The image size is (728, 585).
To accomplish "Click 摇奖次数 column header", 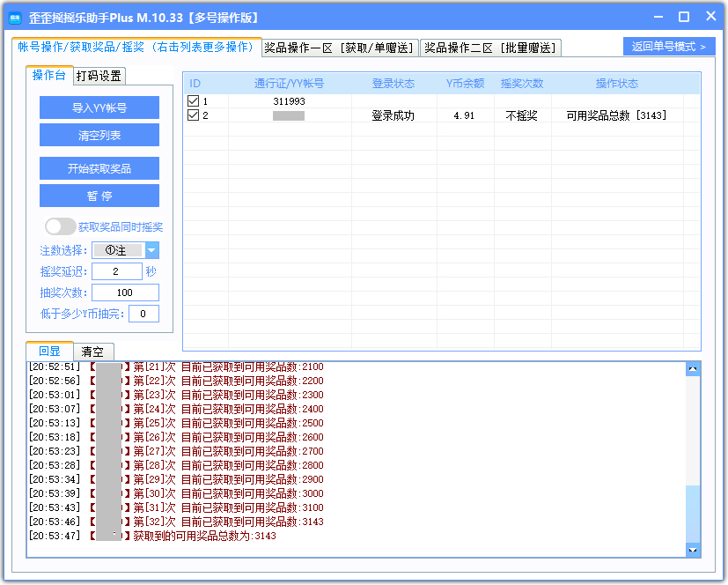I will tap(522, 84).
